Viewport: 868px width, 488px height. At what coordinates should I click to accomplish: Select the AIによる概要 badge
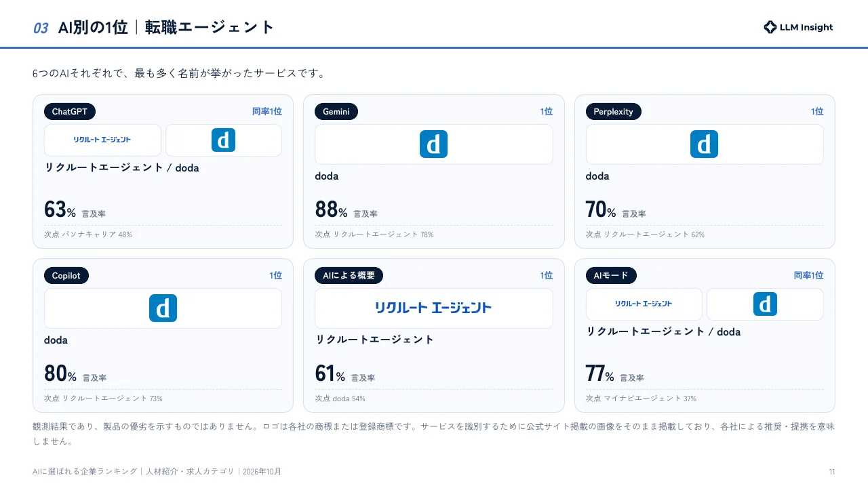[x=349, y=276]
